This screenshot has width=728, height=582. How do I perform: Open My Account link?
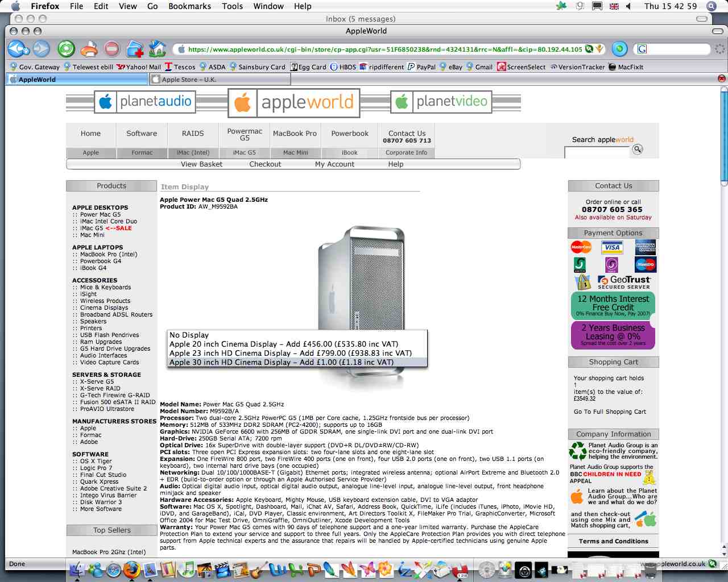coord(334,164)
